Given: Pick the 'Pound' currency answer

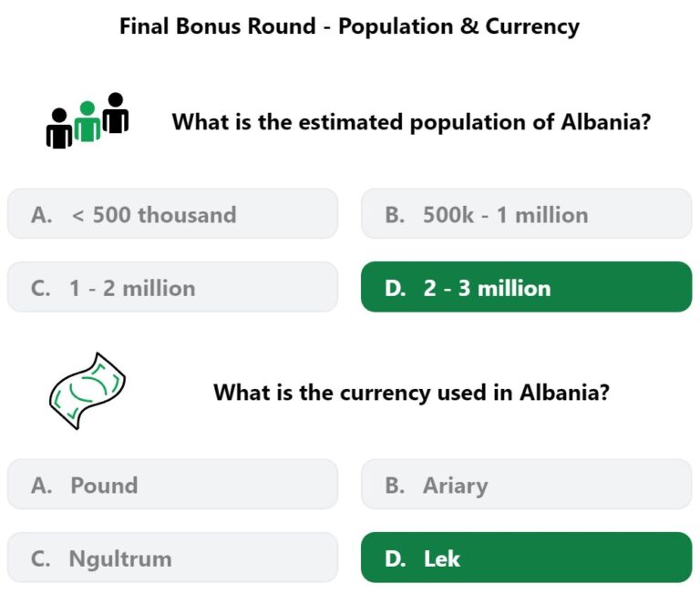Looking at the screenshot, I should [x=173, y=484].
